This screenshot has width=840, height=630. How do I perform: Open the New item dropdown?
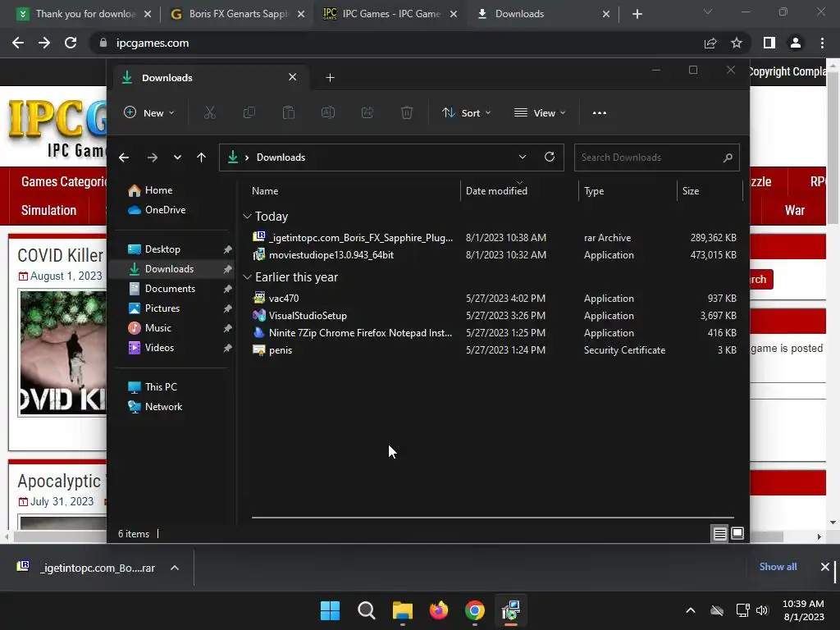pos(149,112)
